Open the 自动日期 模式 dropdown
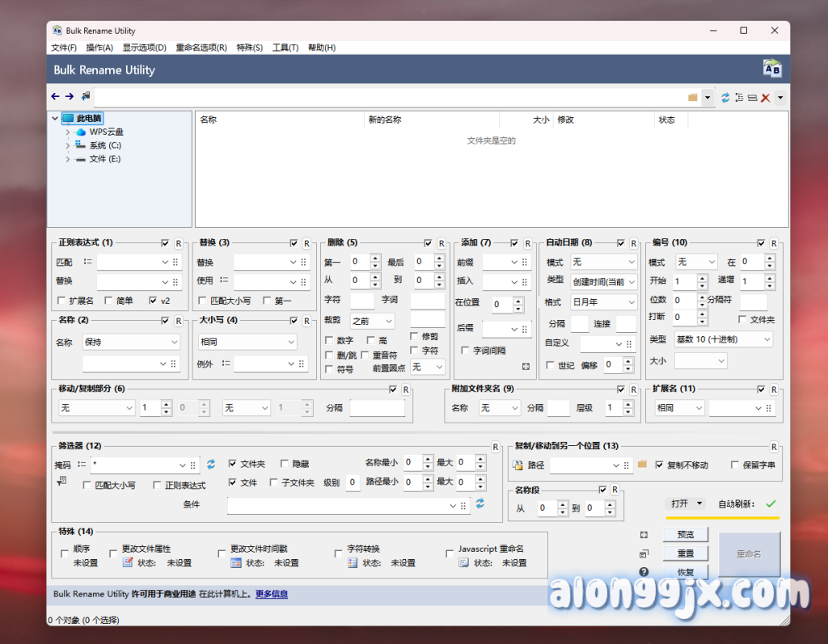Viewport: 828px width, 644px height. point(603,263)
